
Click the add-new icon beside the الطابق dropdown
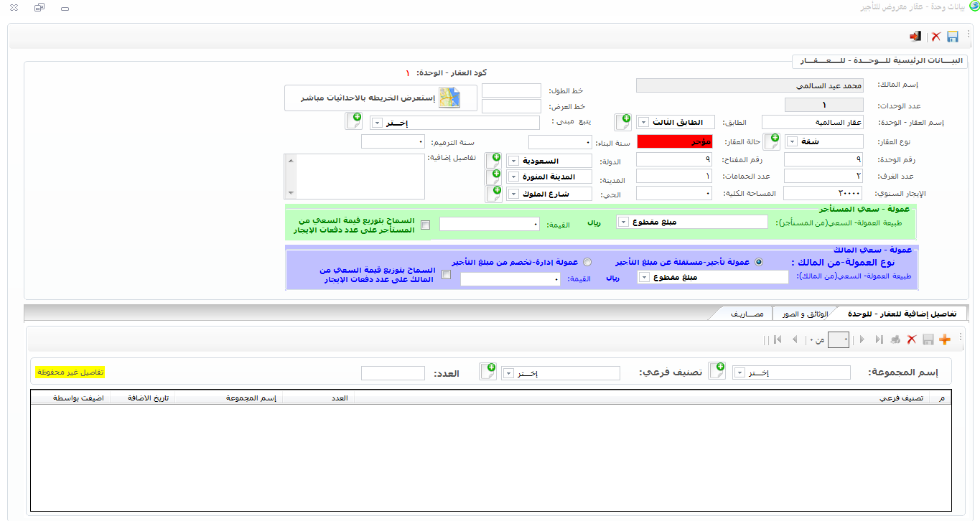(622, 122)
